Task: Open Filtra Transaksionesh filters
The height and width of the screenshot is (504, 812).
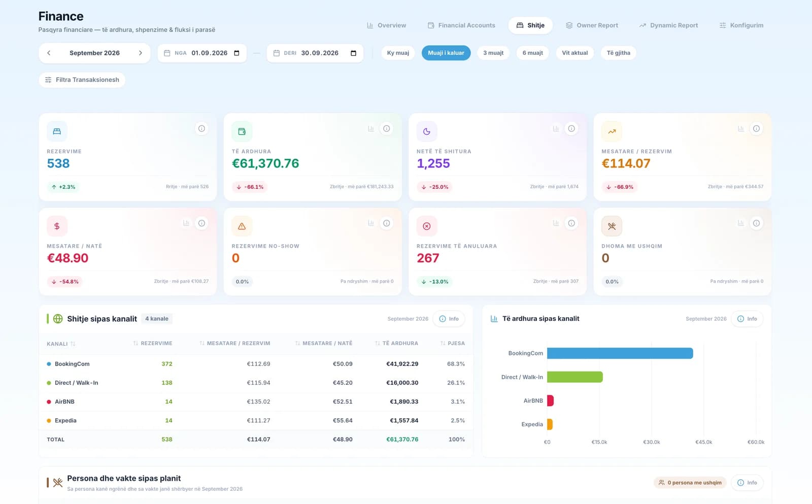Action: 82,80
